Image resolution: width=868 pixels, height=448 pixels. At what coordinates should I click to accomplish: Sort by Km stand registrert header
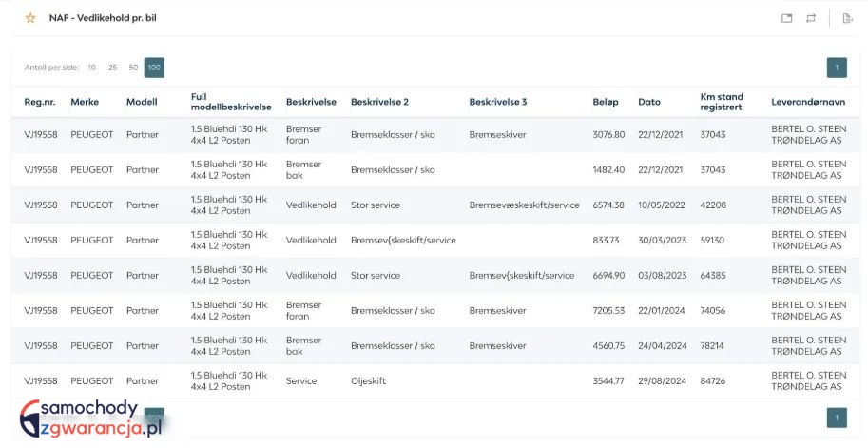point(722,102)
